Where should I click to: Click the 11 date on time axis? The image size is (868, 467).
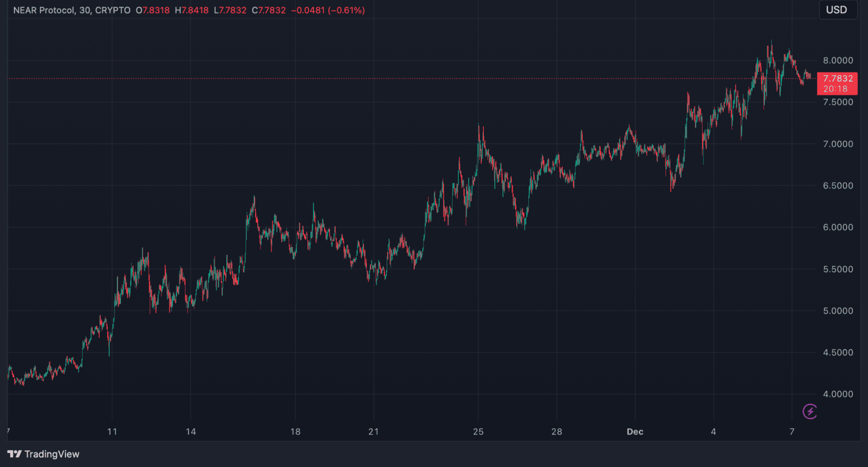point(112,432)
